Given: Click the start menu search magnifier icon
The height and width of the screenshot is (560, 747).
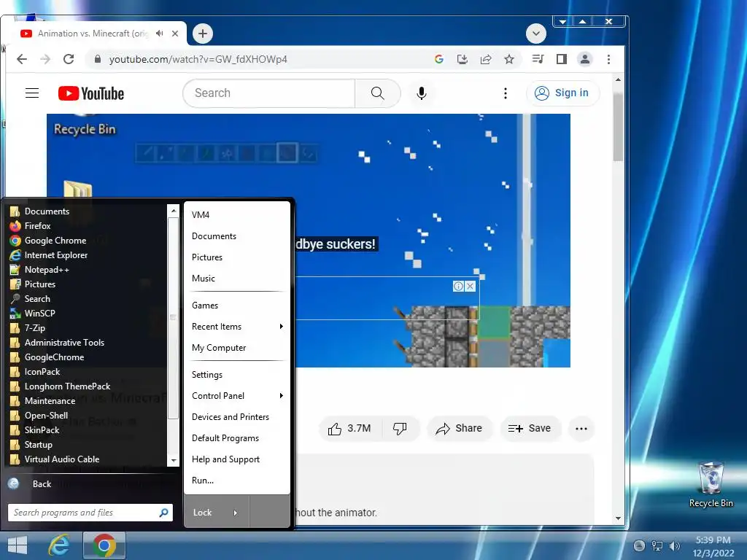Looking at the screenshot, I should click(x=164, y=513).
